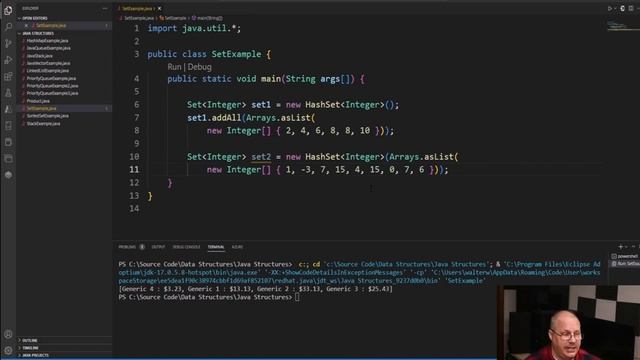Viewport: 640px width, 360px height.
Task: Click the Run play button at editor top right
Action: [x=610, y=8]
